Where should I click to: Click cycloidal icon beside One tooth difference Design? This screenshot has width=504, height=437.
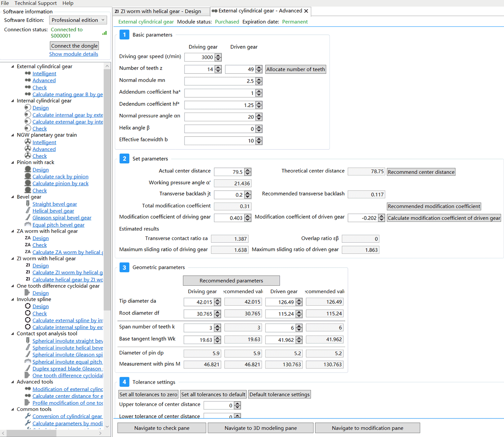(x=28, y=293)
